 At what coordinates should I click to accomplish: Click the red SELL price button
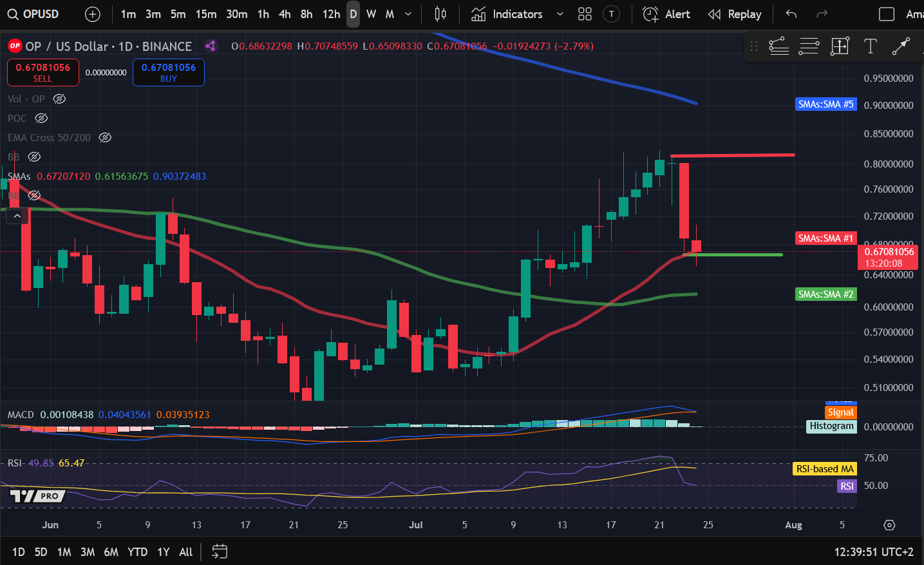[43, 72]
